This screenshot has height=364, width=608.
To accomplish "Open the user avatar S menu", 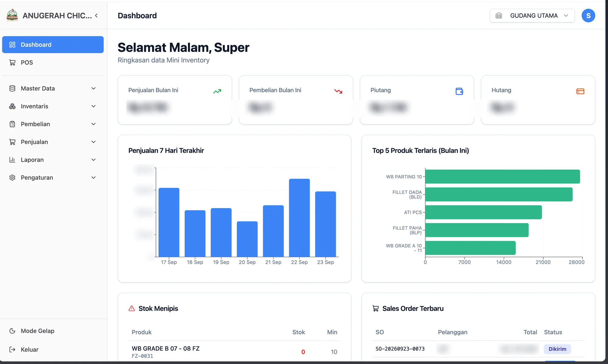I will [x=588, y=15].
